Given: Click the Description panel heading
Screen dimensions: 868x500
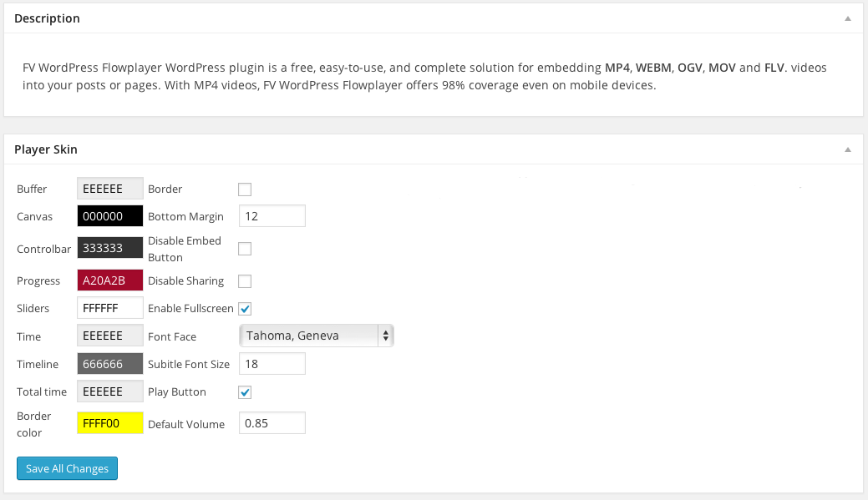Looking at the screenshot, I should 47,18.
